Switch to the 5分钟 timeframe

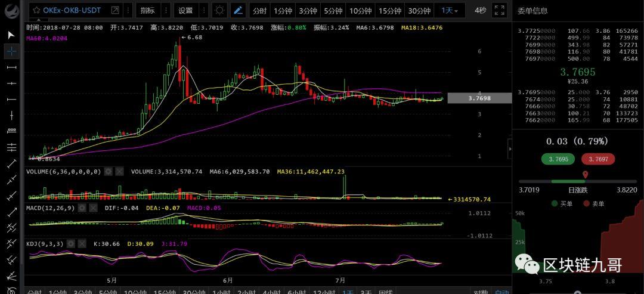click(333, 11)
